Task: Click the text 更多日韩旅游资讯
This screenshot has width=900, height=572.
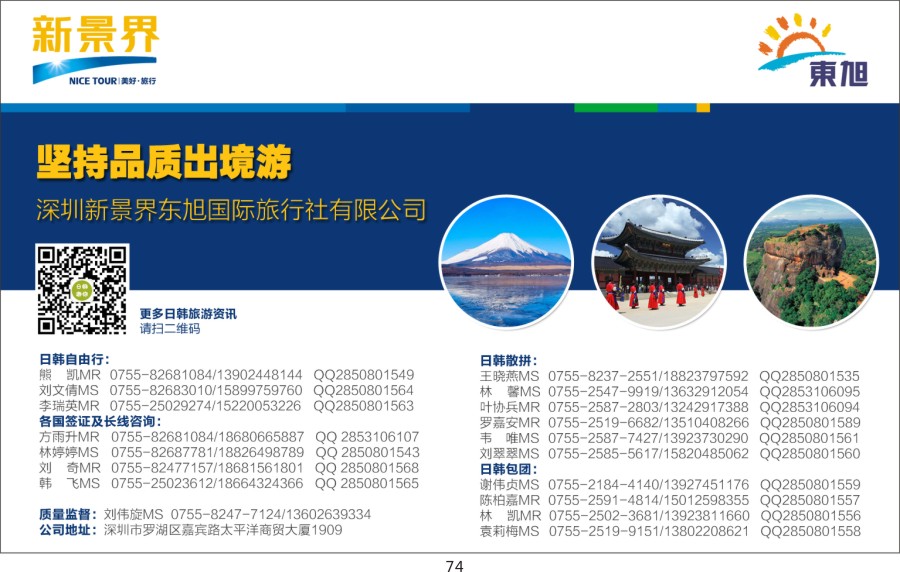Action: pyautogui.click(x=188, y=314)
